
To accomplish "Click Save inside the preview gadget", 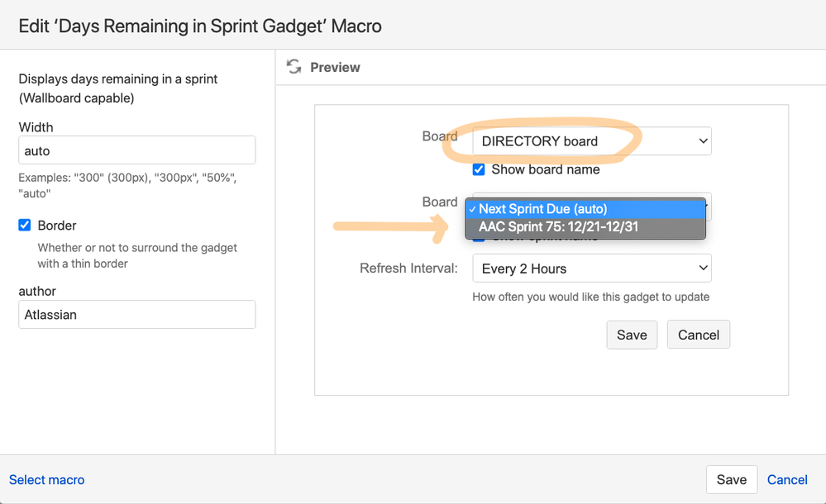I will click(x=632, y=335).
